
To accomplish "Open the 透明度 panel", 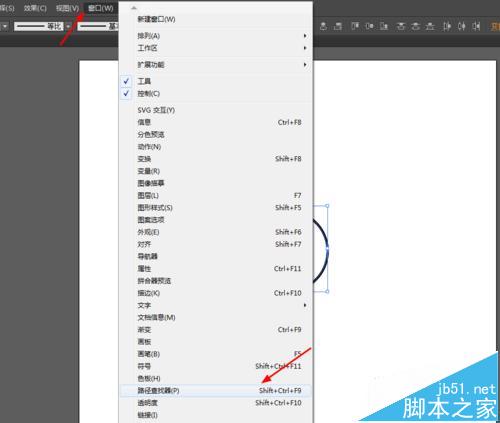I will pyautogui.click(x=216, y=403).
